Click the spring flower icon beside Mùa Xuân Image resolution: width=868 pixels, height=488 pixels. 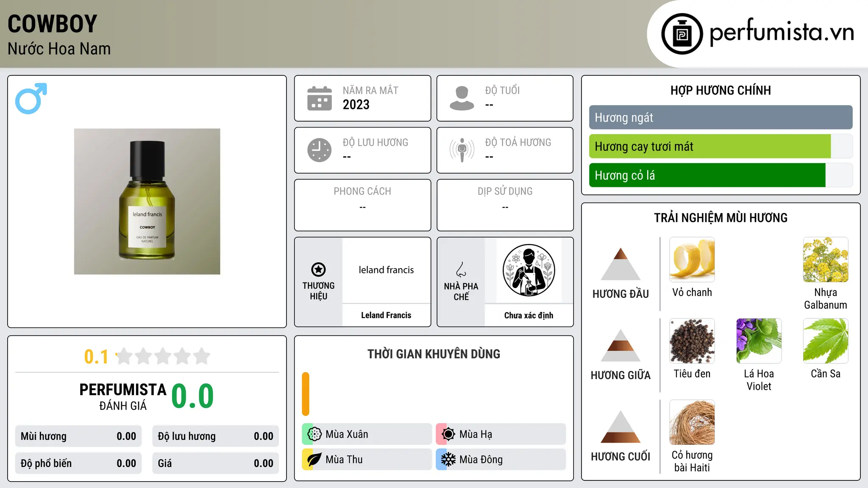click(x=314, y=434)
